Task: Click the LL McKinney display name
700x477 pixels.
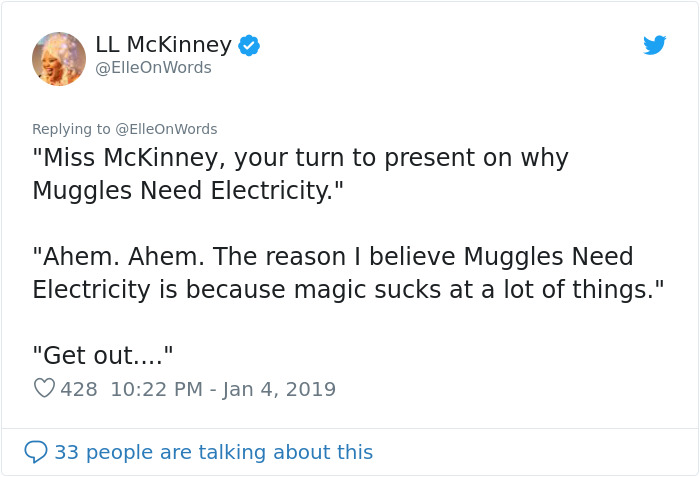Action: (163, 45)
